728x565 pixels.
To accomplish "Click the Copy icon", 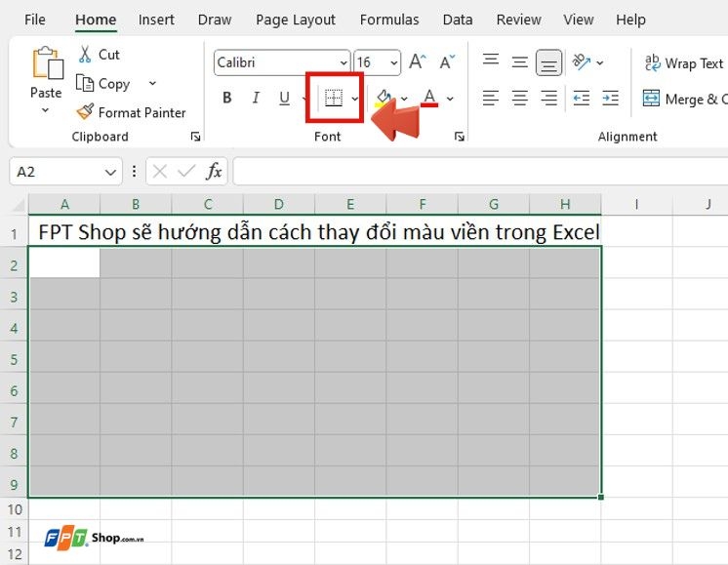I will (x=85, y=84).
